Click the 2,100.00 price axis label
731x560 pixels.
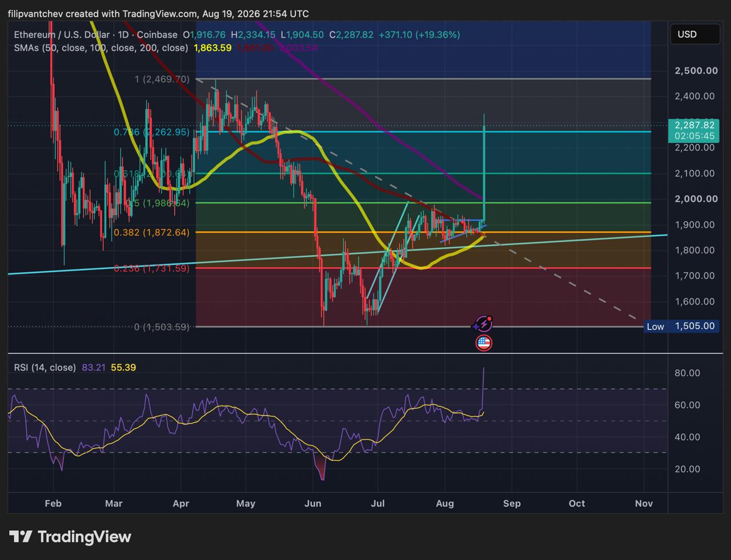[x=694, y=173]
